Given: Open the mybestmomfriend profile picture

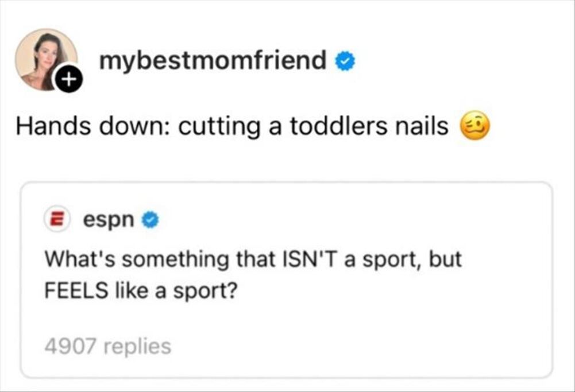Looking at the screenshot, I should tap(45, 59).
